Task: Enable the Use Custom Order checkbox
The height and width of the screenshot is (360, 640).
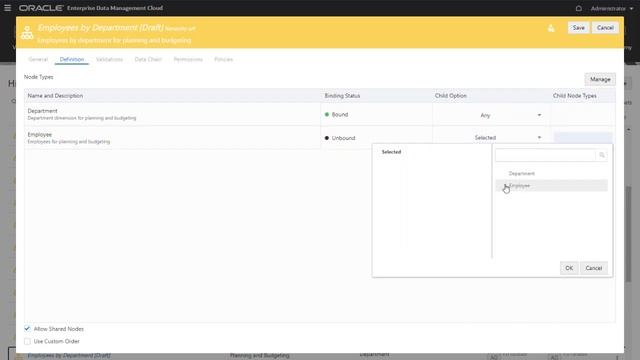Action: coord(27,341)
